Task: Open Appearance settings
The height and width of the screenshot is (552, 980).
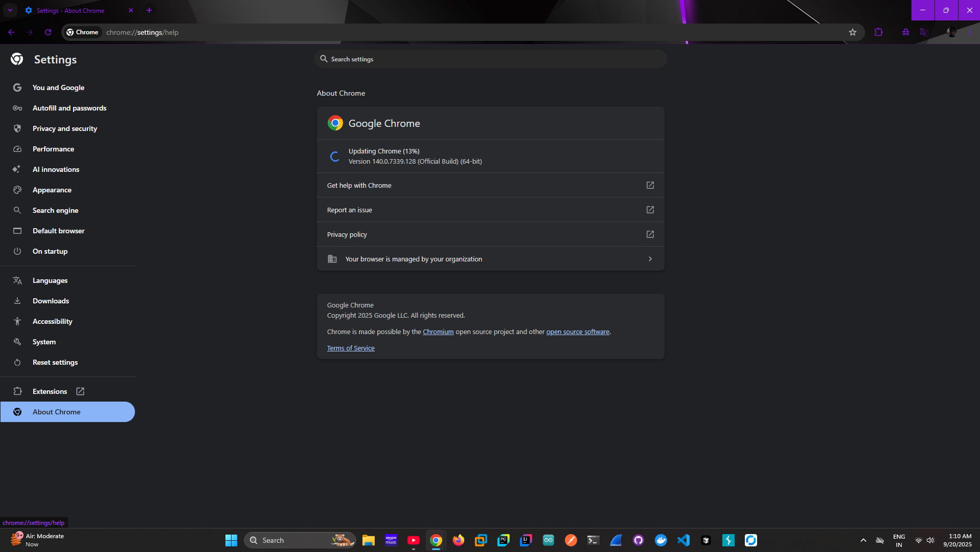Action: [67, 190]
